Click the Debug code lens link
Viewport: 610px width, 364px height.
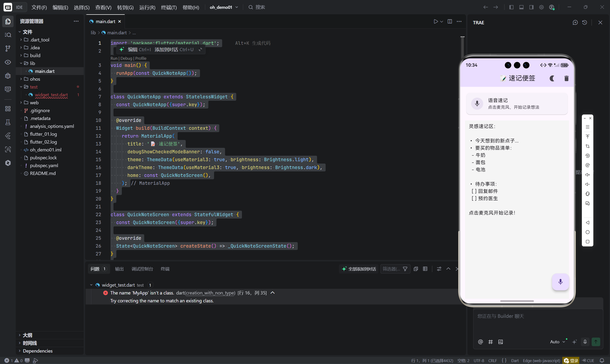coord(126,58)
